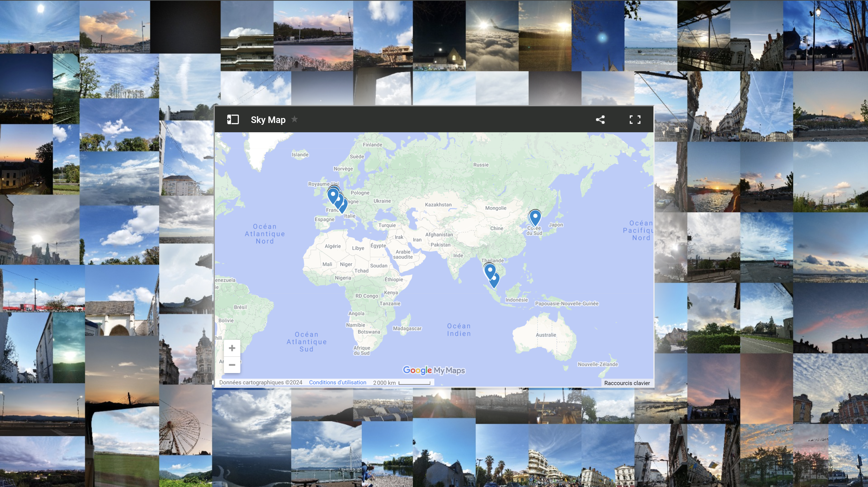
Task: Expand the Sky Map layers sidebar
Action: (232, 119)
